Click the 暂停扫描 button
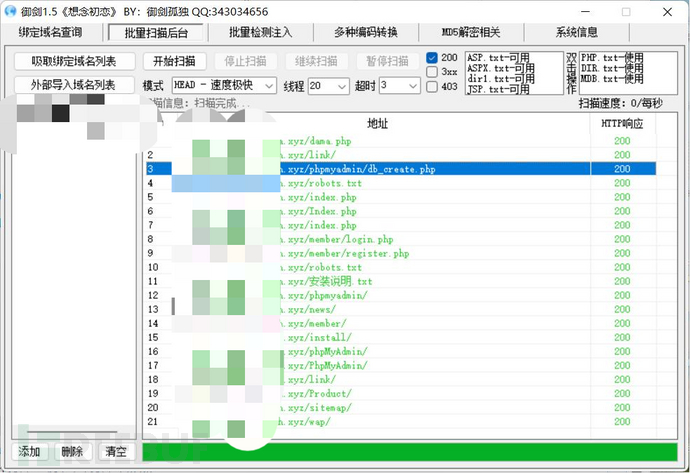This screenshot has height=473, width=690. (x=388, y=61)
